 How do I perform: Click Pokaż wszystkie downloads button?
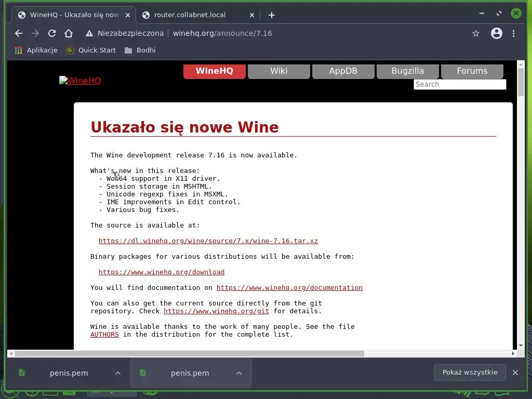pos(470,373)
